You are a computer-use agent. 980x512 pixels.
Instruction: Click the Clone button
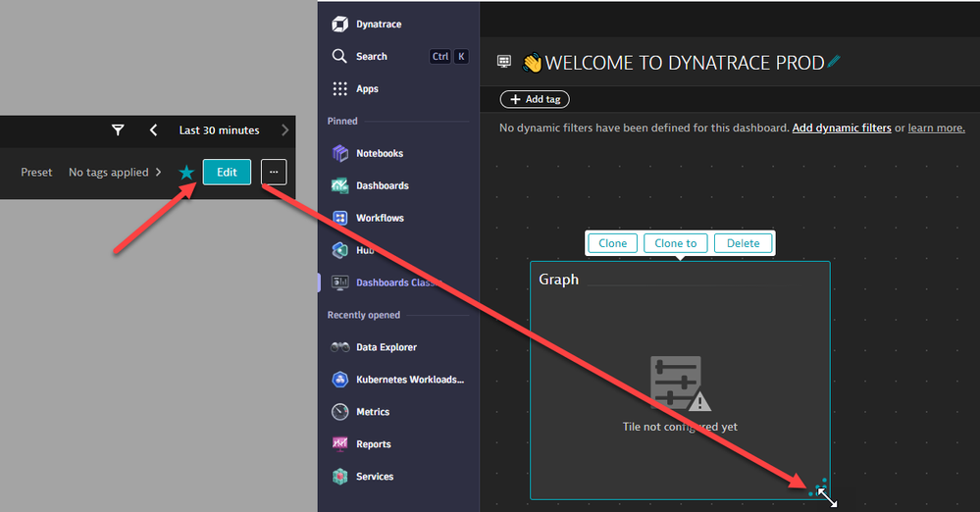tap(612, 243)
